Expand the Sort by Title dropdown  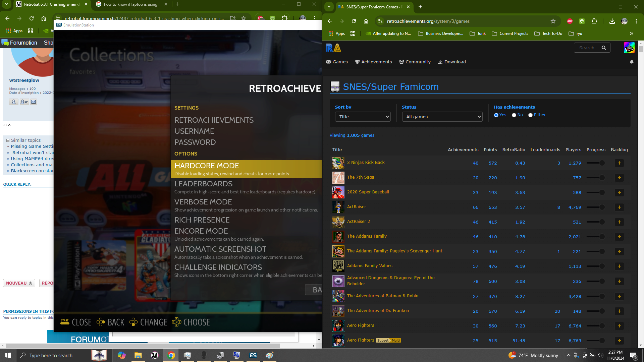pos(363,117)
